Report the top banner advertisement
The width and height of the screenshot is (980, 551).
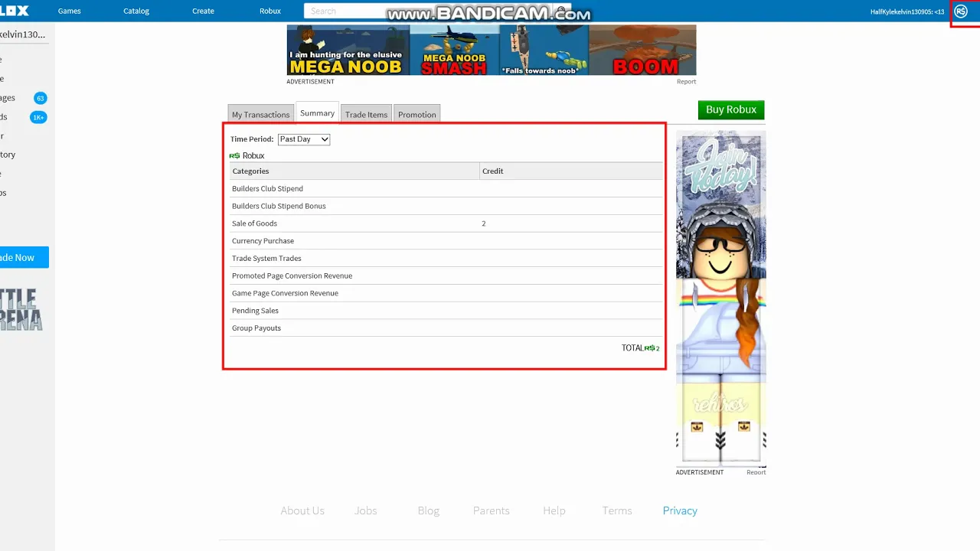click(686, 82)
